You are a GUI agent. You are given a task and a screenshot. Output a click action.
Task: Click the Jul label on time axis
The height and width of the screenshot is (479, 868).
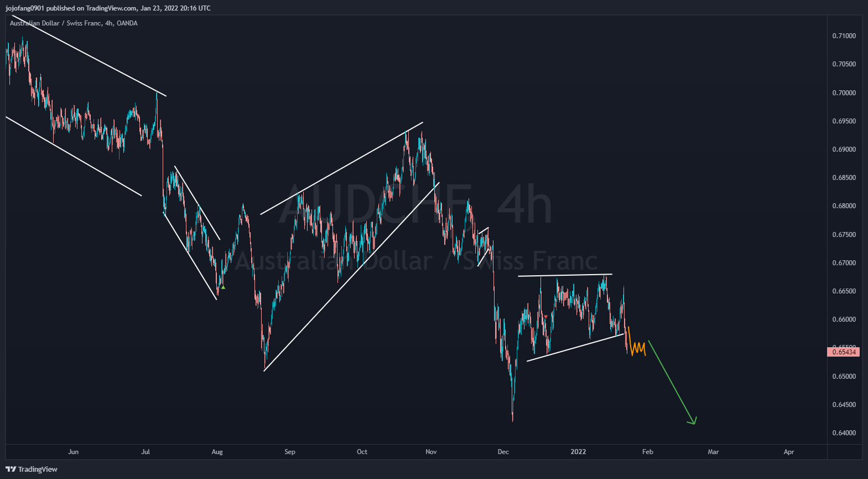coord(145,452)
